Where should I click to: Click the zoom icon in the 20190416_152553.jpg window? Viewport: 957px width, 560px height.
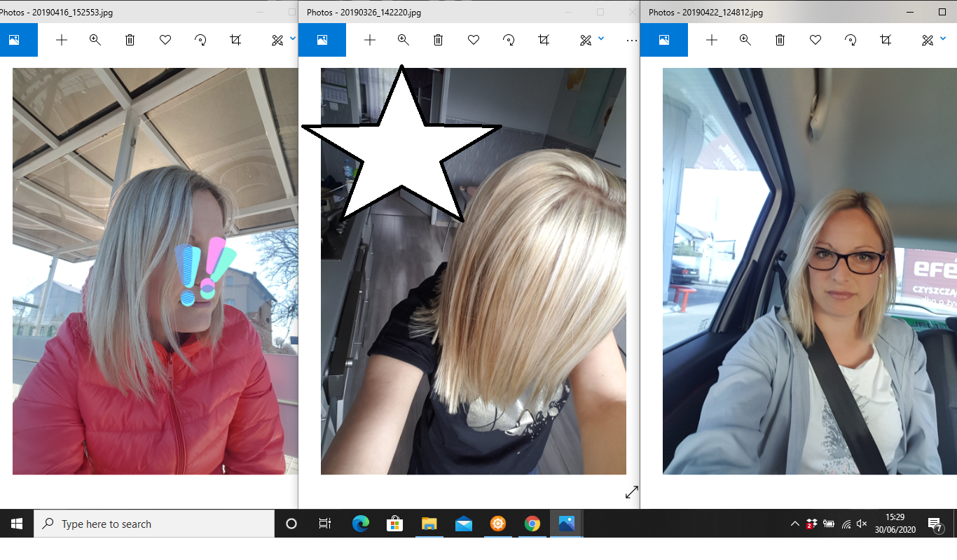[x=95, y=40]
